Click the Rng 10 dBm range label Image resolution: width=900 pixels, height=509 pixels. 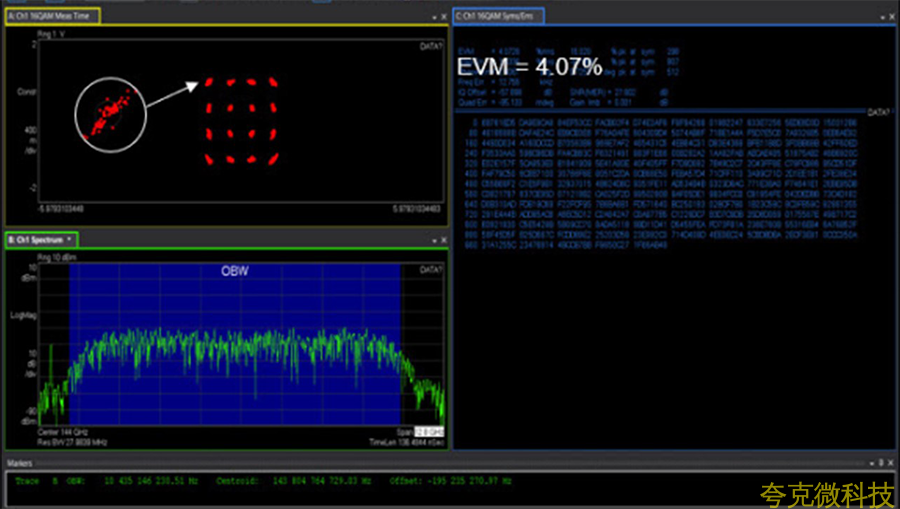tap(55, 257)
